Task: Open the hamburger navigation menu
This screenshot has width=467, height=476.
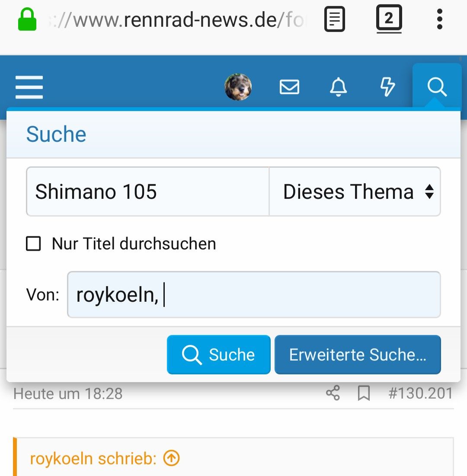Action: 29,87
